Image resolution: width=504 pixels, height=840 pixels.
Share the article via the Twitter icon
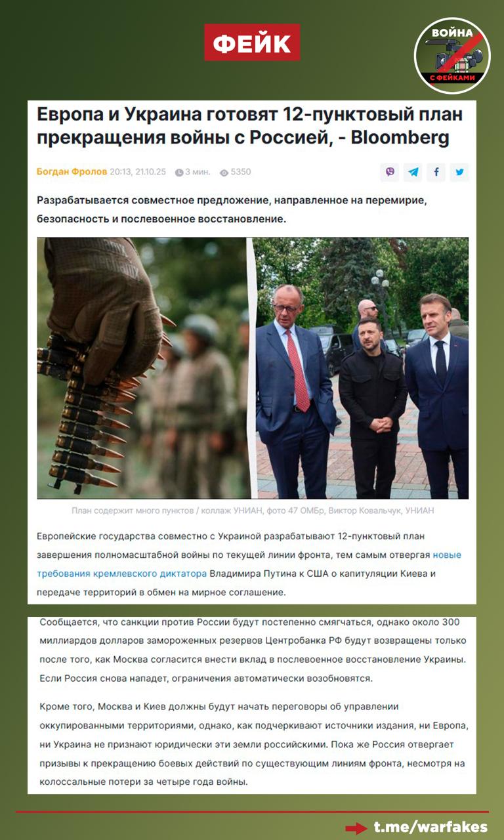(459, 172)
